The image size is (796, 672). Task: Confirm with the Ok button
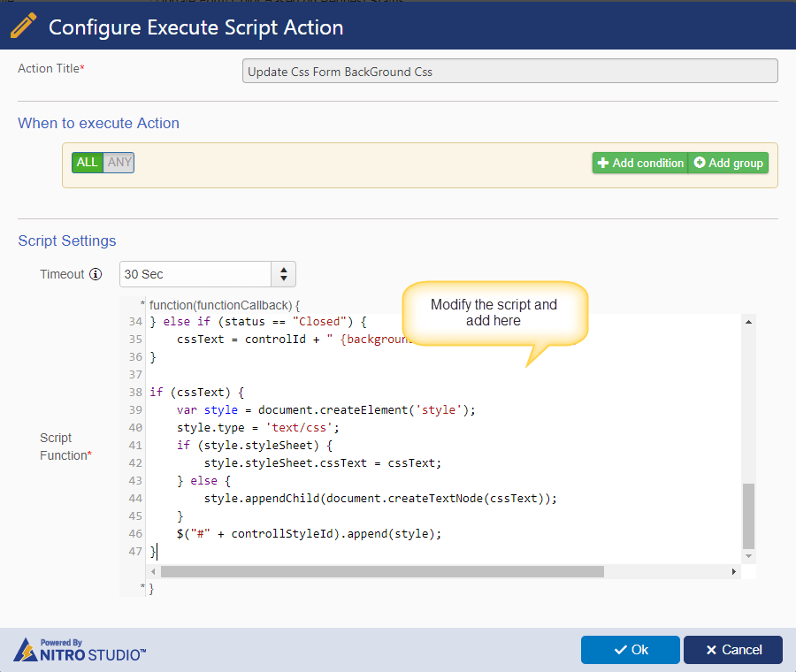(630, 650)
